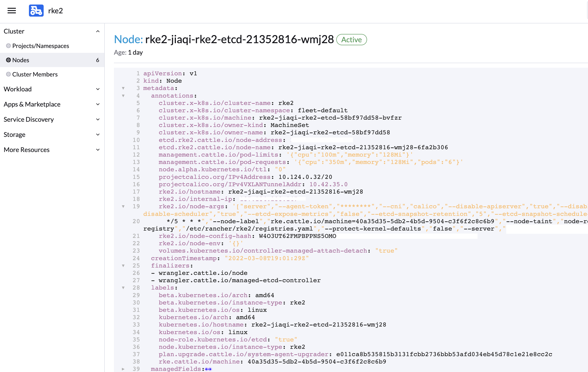Collapse the metadata block fold arrow
This screenshot has width=588, height=372.
point(123,88)
